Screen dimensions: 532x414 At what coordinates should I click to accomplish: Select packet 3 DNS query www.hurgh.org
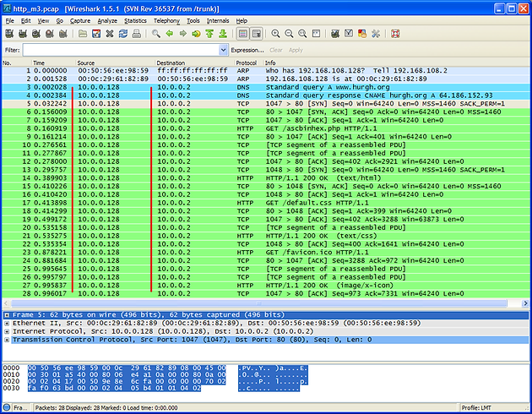(x=266, y=87)
